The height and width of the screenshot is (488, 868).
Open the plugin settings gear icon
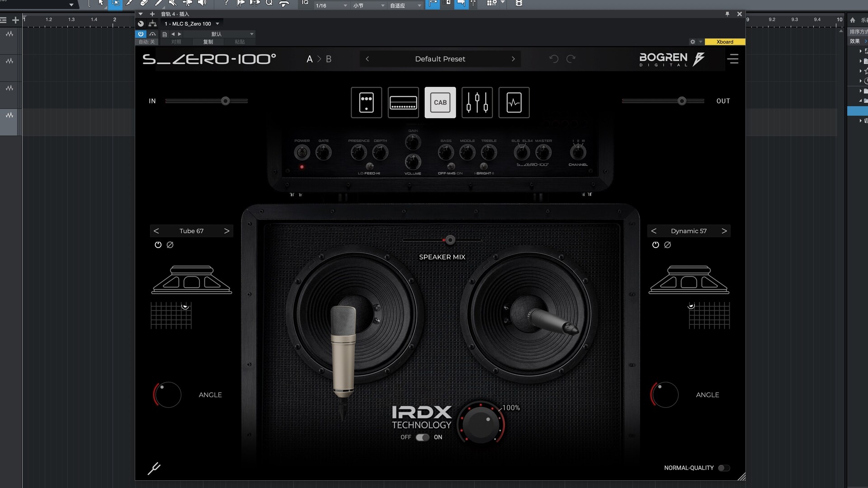pos(693,42)
